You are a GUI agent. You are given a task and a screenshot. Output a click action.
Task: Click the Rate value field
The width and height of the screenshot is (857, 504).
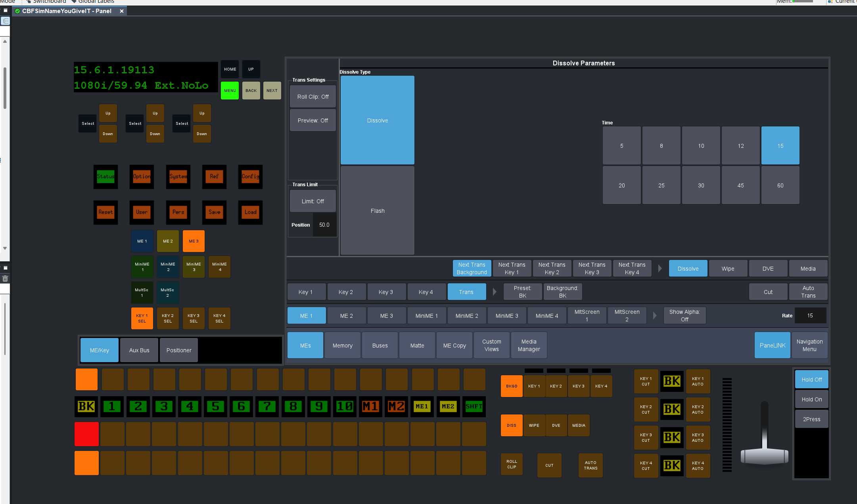810,316
